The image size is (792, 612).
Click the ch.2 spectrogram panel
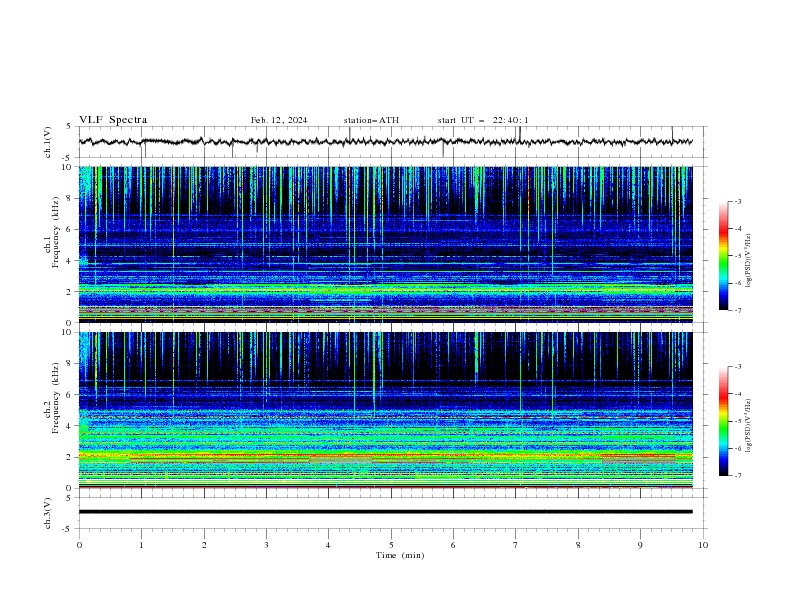(x=386, y=410)
